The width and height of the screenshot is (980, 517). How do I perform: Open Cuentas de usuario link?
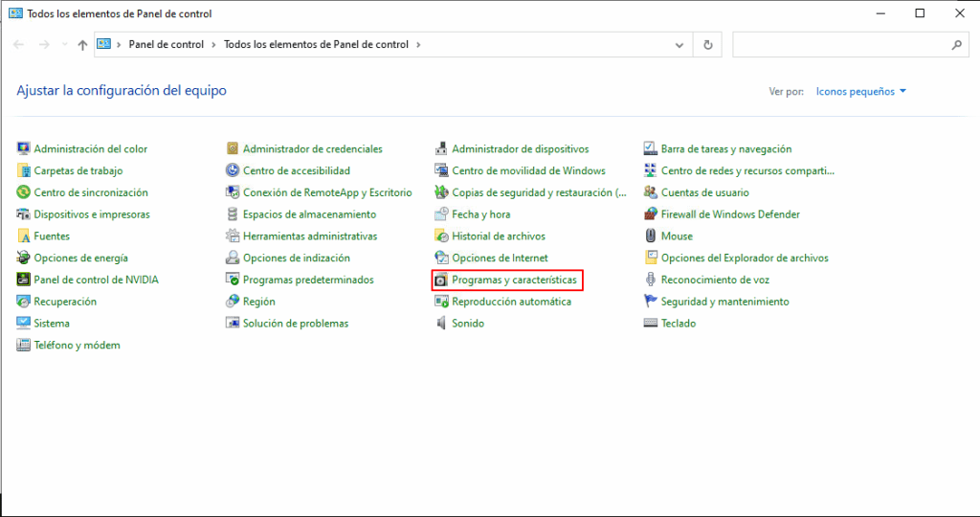[x=705, y=192]
